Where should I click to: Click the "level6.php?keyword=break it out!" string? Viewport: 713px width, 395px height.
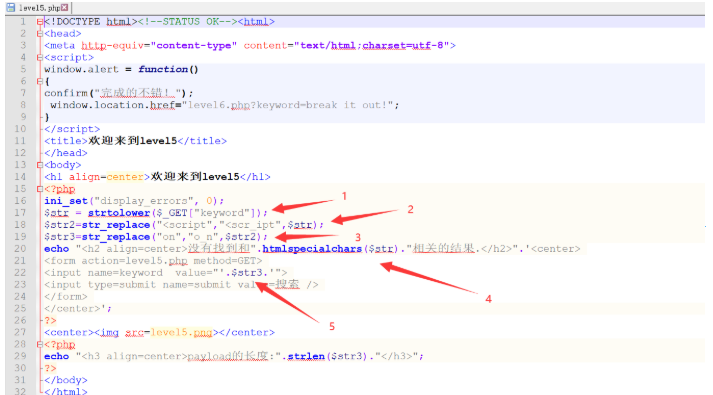tap(288, 105)
